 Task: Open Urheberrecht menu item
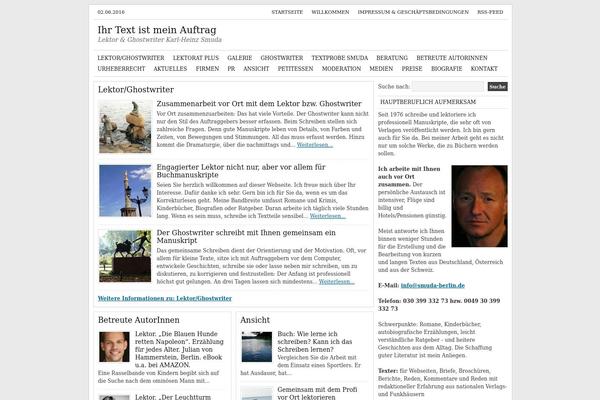click(x=121, y=69)
